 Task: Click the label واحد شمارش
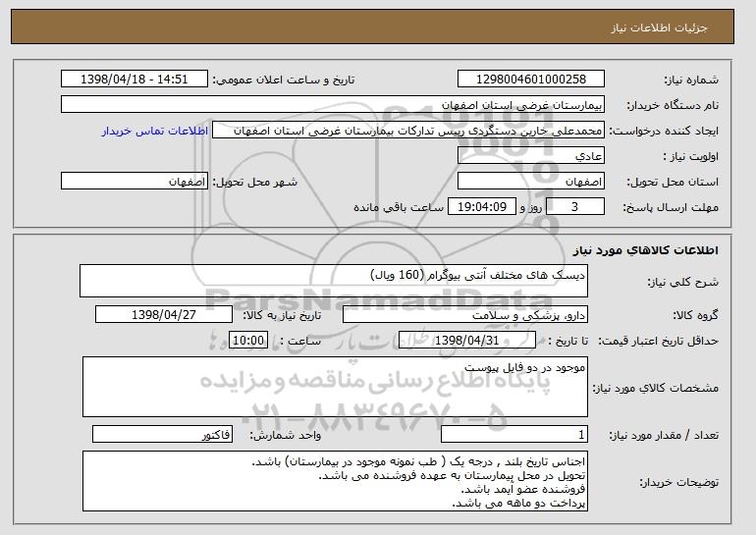tap(286, 435)
